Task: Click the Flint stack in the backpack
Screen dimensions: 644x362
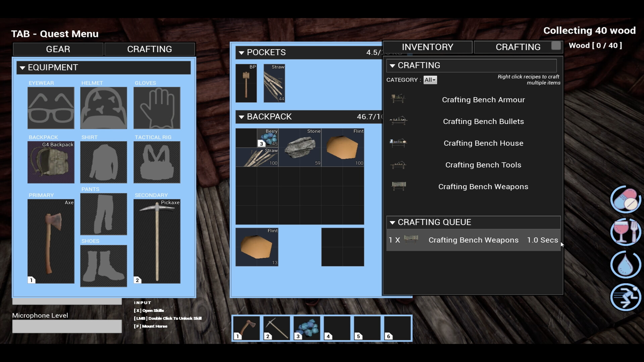Action: point(342,147)
